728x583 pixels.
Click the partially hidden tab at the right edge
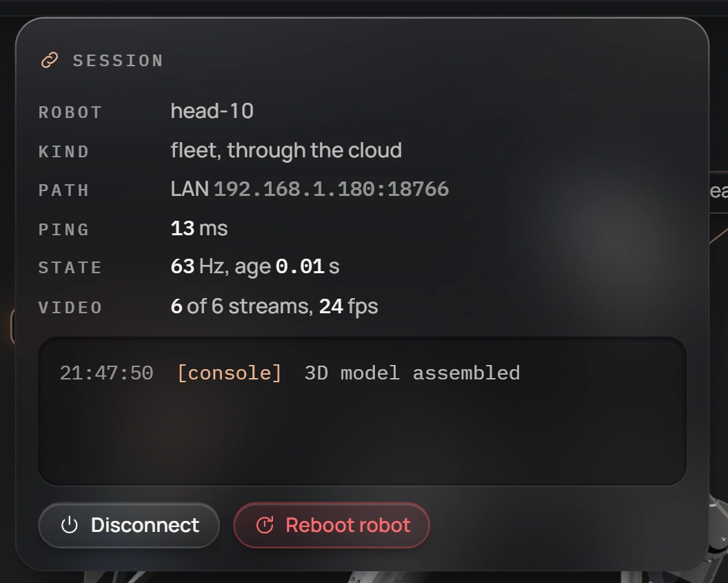(719, 192)
